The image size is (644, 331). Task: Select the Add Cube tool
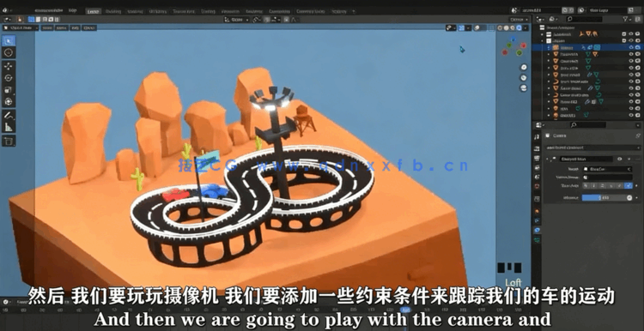[9, 141]
